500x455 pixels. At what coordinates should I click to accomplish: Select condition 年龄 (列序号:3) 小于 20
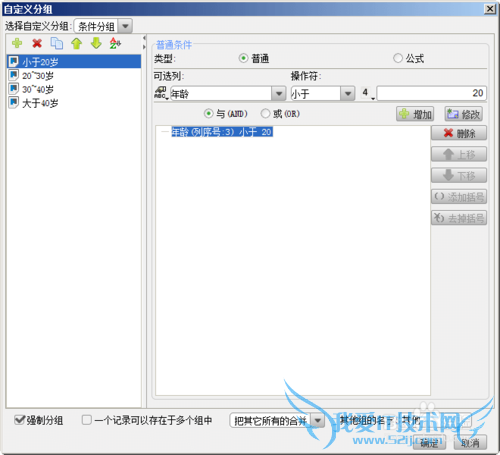(222, 132)
